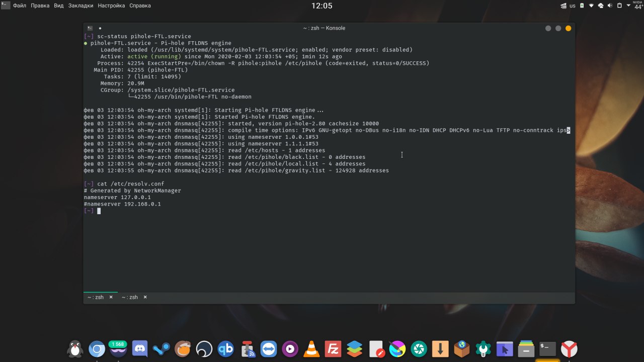
Task: Open the clipboard tray icon
Action: tap(619, 6)
